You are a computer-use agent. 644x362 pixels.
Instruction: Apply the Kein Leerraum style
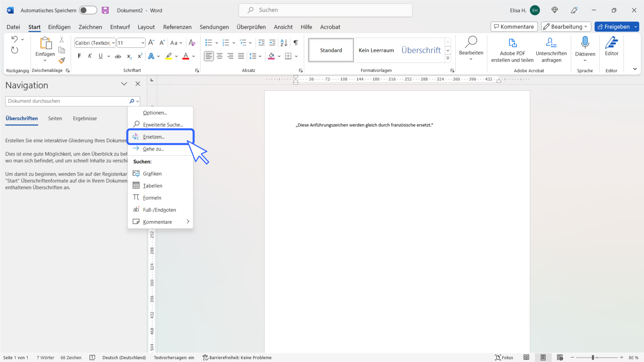click(x=376, y=50)
